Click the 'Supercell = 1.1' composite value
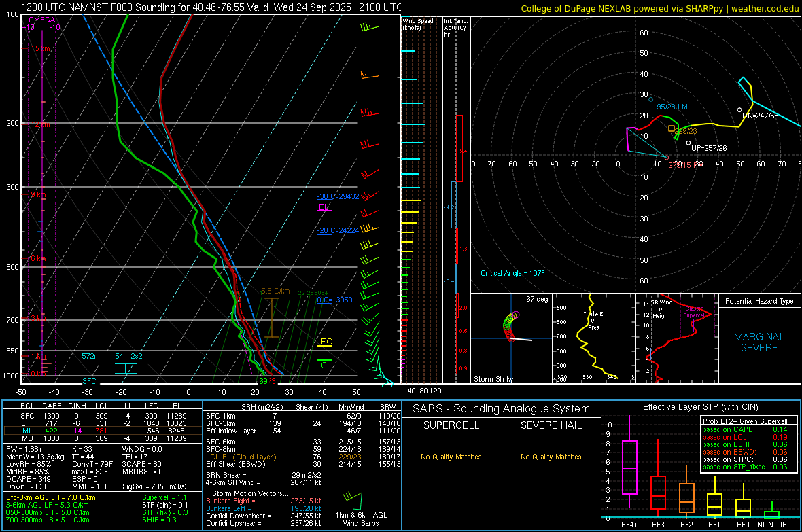This screenshot has height=532, width=802. 164,497
